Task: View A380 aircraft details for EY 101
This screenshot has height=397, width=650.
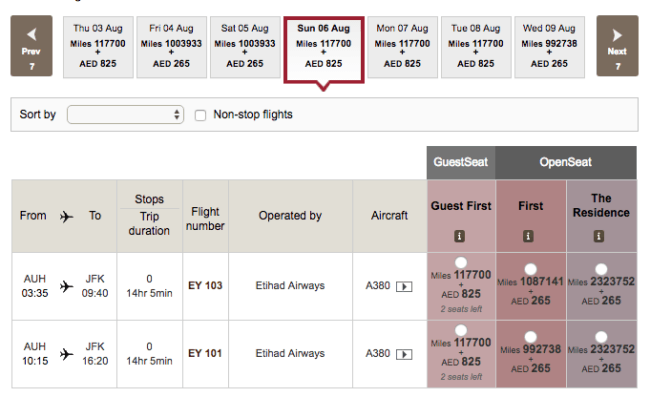Action: (404, 354)
